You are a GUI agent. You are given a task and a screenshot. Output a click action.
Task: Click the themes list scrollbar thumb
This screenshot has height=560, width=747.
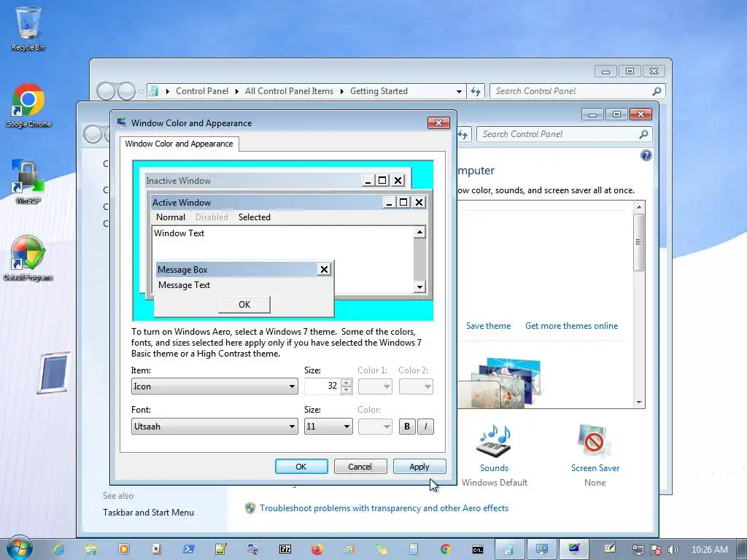coord(639,242)
